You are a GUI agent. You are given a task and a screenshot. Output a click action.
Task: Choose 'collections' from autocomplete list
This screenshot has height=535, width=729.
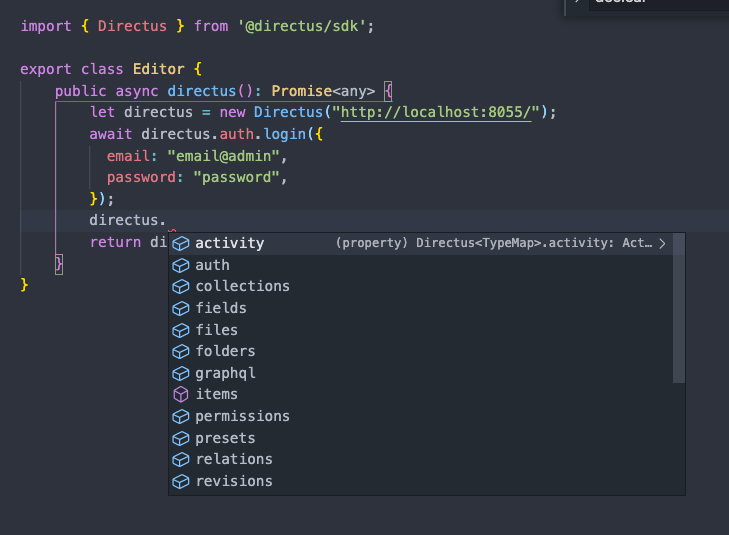coord(421,287)
